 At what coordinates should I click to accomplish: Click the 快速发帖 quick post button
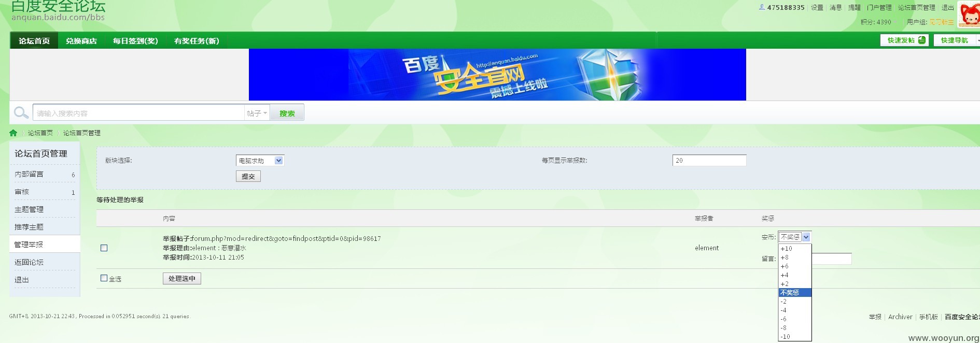(905, 40)
